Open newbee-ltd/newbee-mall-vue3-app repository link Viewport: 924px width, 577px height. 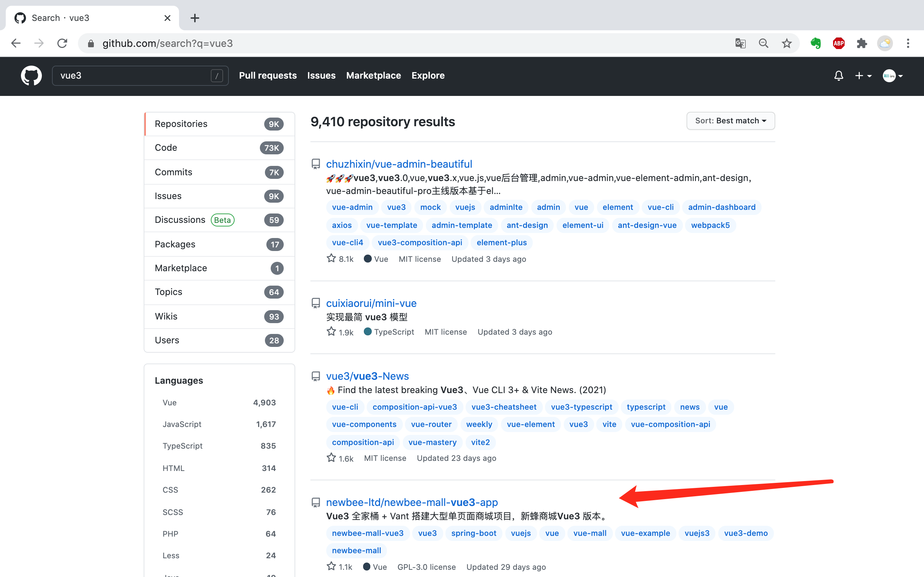tap(412, 503)
